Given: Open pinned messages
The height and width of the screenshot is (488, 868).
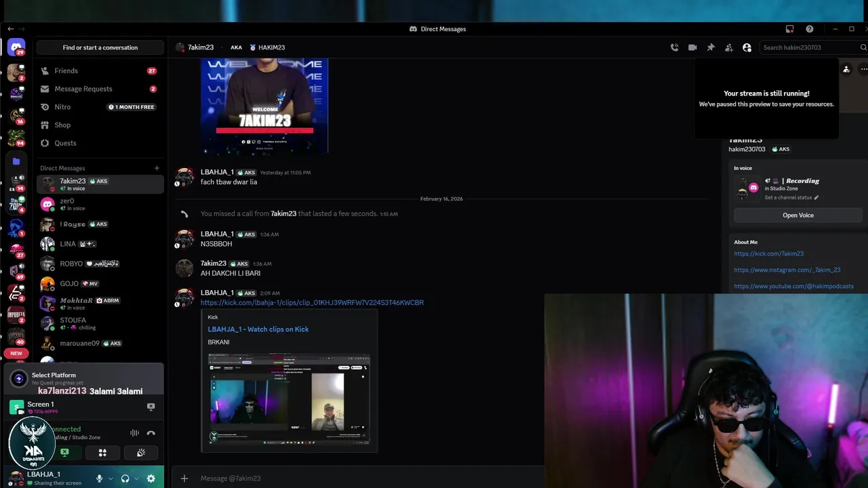Looking at the screenshot, I should [x=711, y=47].
